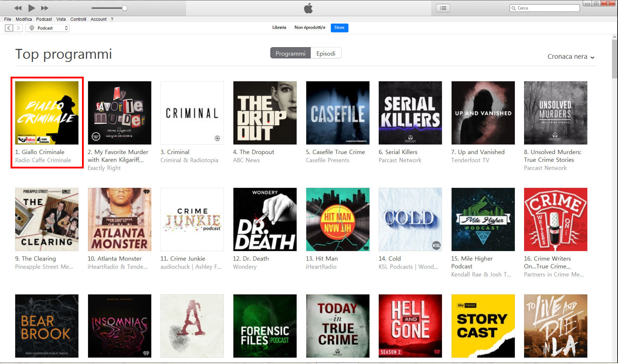Click the Parcast Network link under Serial Killers
Image resolution: width=618 pixels, height=364 pixels.
pyautogui.click(x=400, y=160)
